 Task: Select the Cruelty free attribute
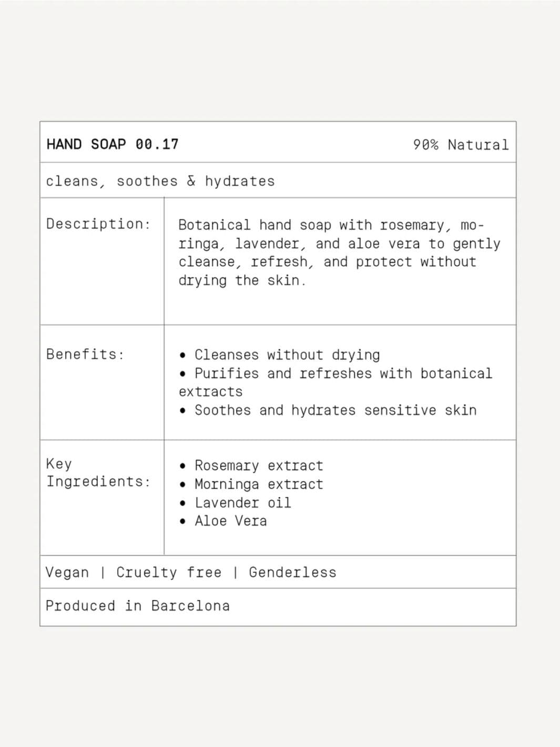coord(169,572)
